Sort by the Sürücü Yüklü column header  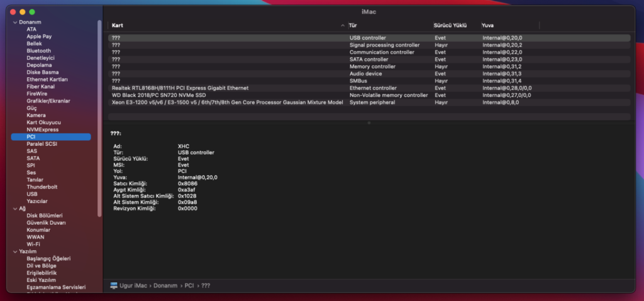[450, 25]
